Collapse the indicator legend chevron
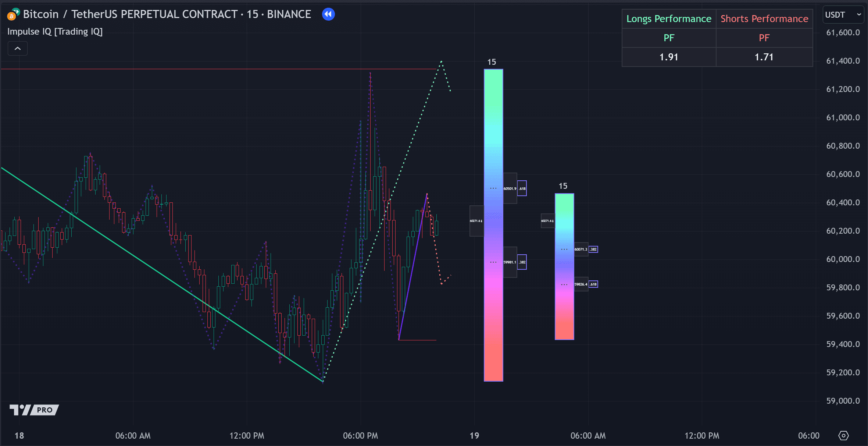The image size is (868, 446). [x=18, y=49]
